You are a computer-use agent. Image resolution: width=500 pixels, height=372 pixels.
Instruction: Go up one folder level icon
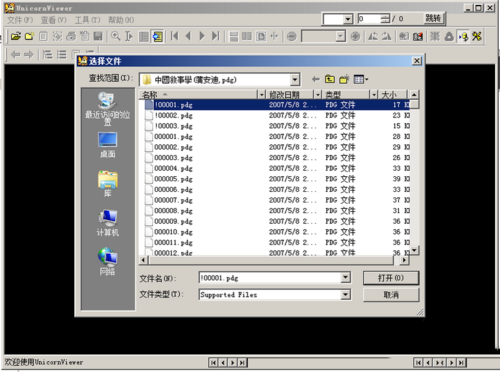point(330,79)
